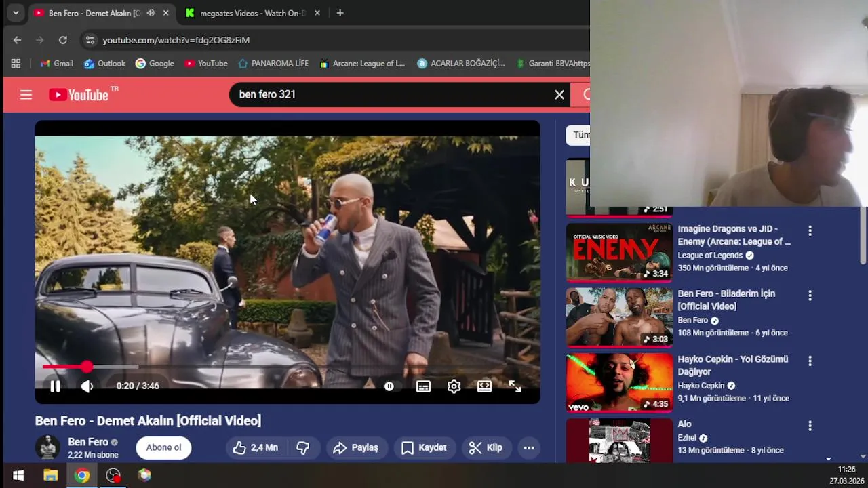This screenshot has height=488, width=868.
Task: Dislike the video with the thumbs-down icon
Action: coord(303,447)
